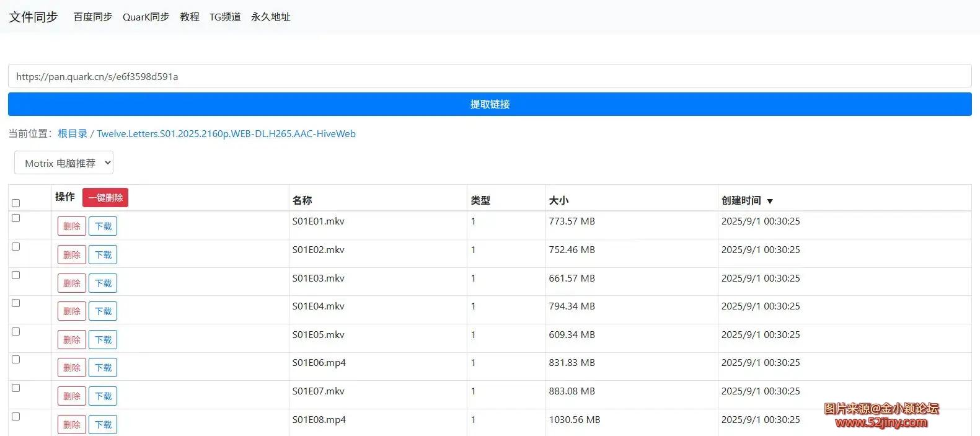
Task: Open the Motrix 电脑推荐 dropdown
Action: pos(64,163)
